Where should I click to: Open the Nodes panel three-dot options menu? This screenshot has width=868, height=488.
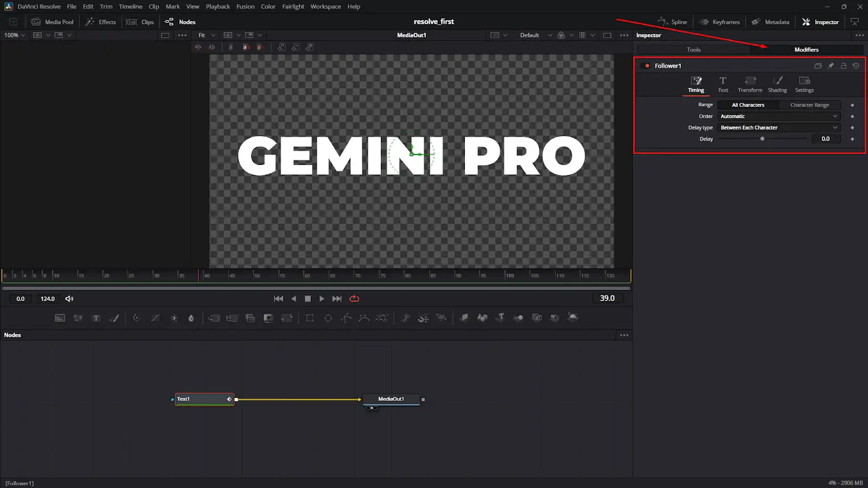pyautogui.click(x=624, y=335)
